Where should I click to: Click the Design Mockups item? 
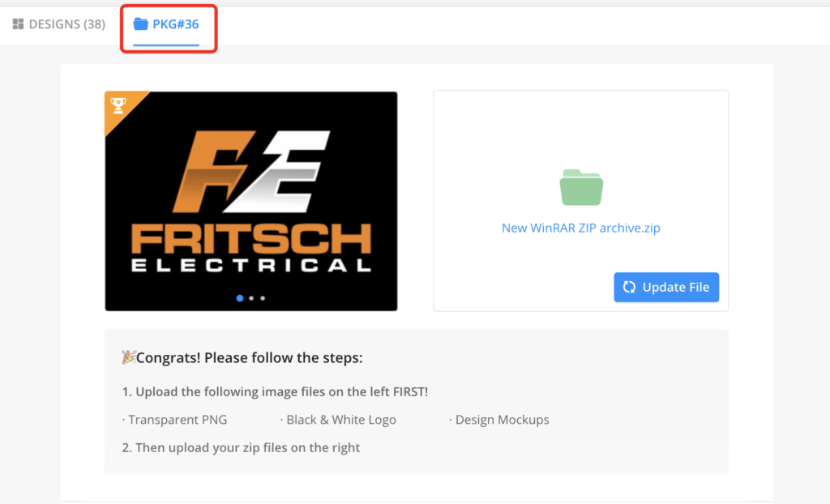(498, 420)
